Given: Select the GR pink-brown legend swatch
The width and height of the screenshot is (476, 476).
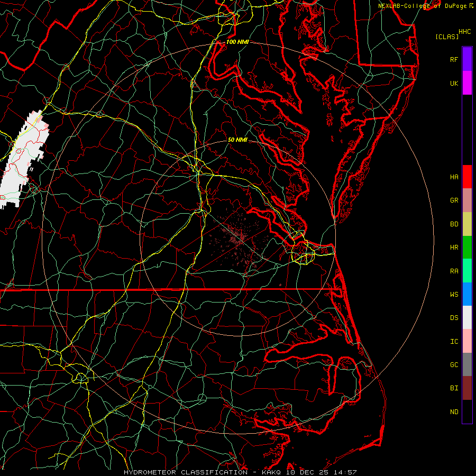Looking at the screenshot, I should (x=467, y=200).
